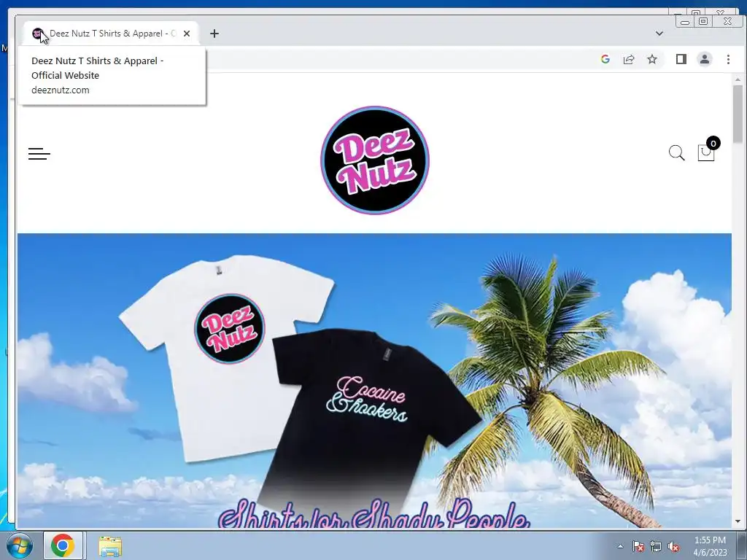Click the network status tray icon

pyautogui.click(x=656, y=546)
